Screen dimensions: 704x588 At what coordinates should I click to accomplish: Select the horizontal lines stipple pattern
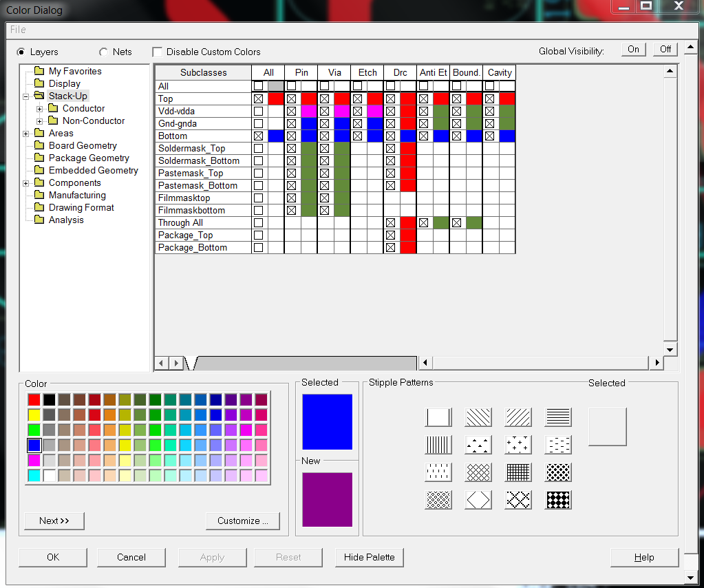[558, 417]
